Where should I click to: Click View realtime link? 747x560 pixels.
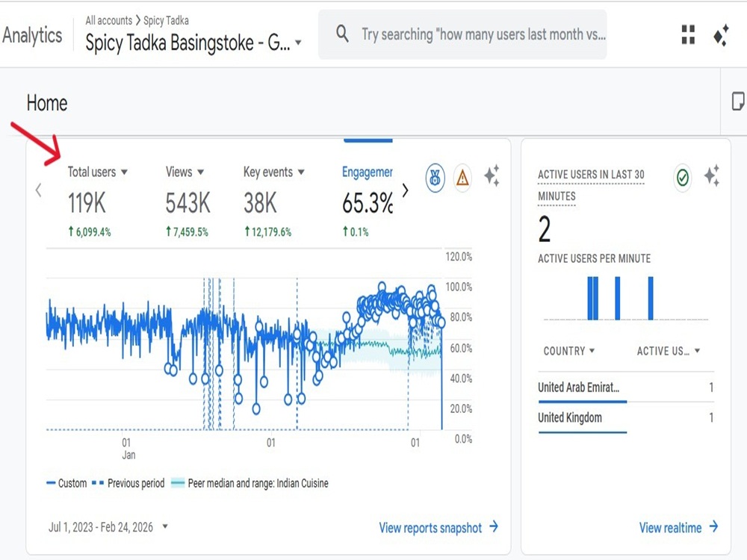pos(679,528)
